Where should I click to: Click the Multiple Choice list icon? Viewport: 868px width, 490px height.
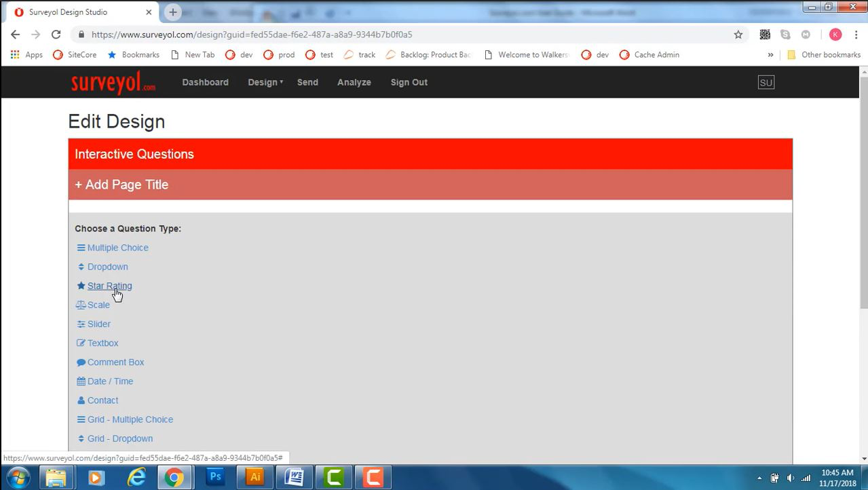pos(81,248)
